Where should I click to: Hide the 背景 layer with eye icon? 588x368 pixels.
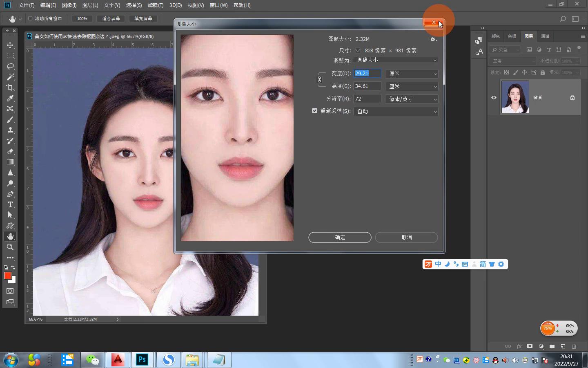(x=494, y=97)
